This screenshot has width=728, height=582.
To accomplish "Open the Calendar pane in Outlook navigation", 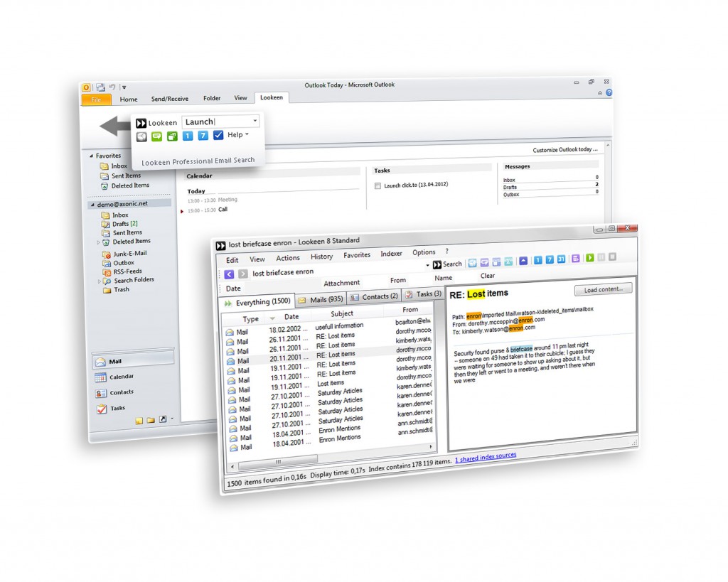I will point(121,377).
